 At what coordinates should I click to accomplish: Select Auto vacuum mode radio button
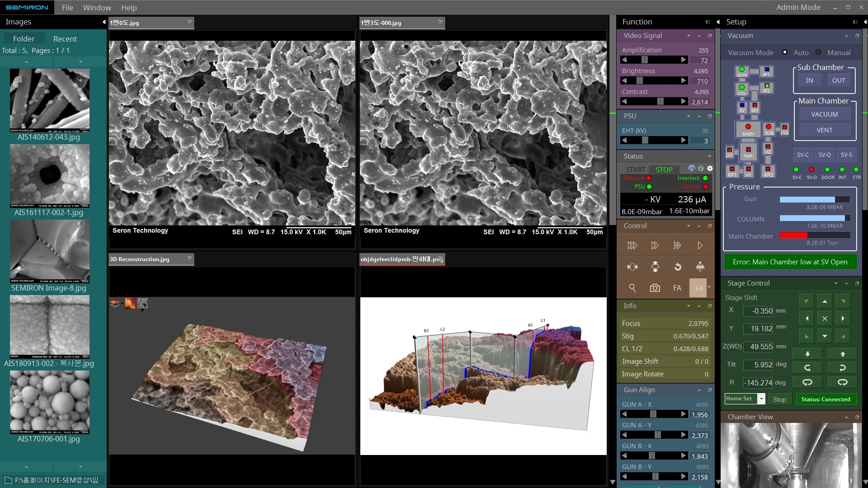tap(785, 52)
